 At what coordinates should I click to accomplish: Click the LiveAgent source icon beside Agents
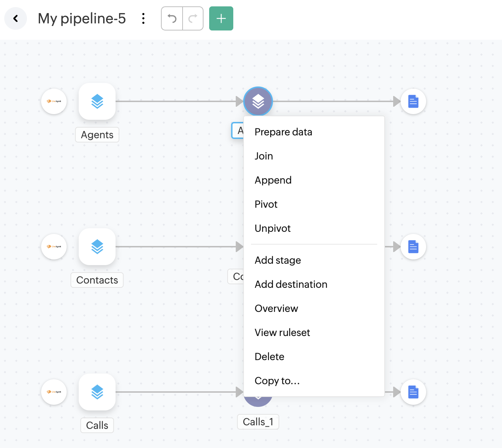pyautogui.click(x=54, y=101)
